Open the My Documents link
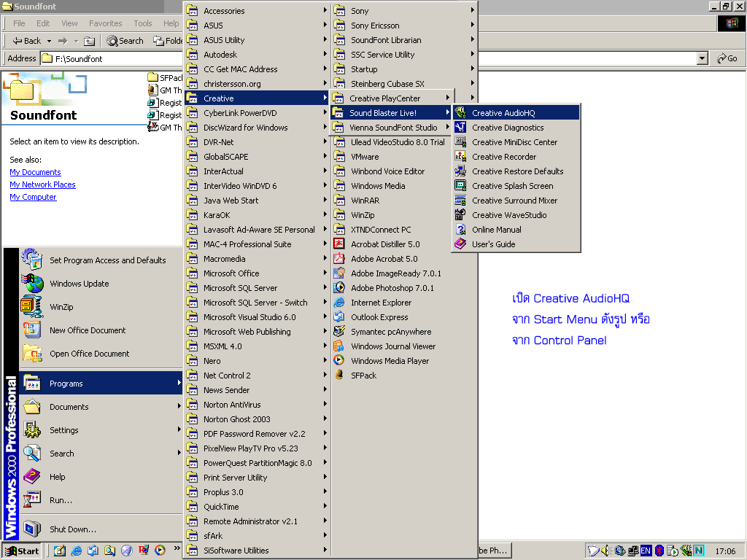Image resolution: width=747 pixels, height=560 pixels. 35,172
